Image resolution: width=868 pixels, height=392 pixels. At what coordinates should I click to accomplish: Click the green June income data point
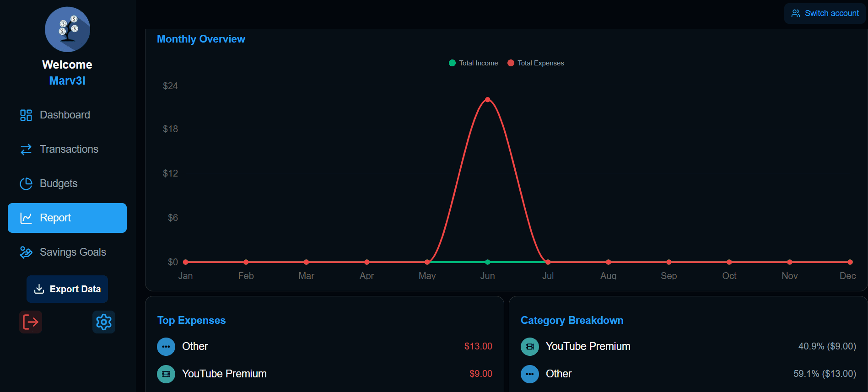488,262
